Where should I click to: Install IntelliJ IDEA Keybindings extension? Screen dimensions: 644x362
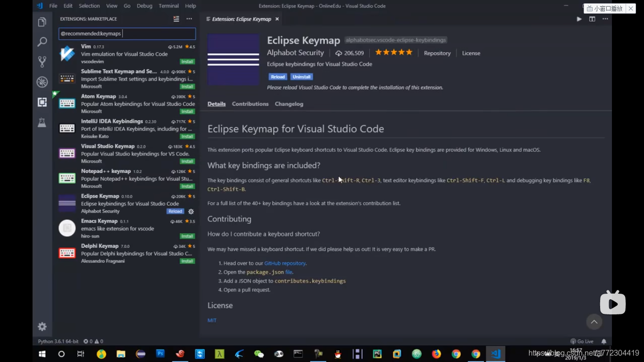click(x=187, y=137)
